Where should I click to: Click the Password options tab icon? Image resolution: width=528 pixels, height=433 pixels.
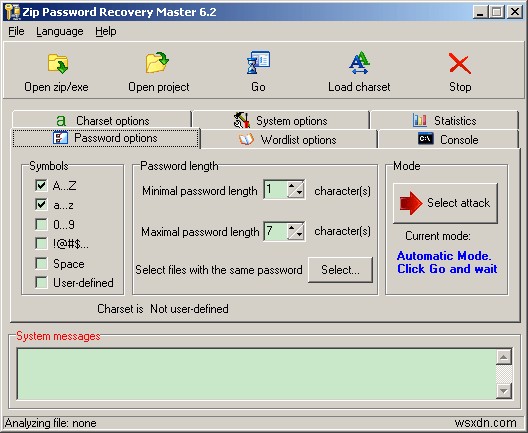[x=60, y=138]
